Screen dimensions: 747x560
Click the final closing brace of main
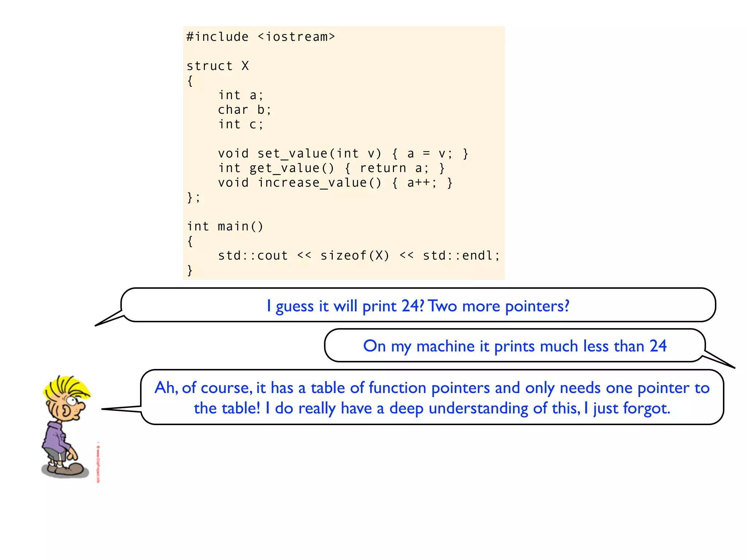click(x=190, y=270)
